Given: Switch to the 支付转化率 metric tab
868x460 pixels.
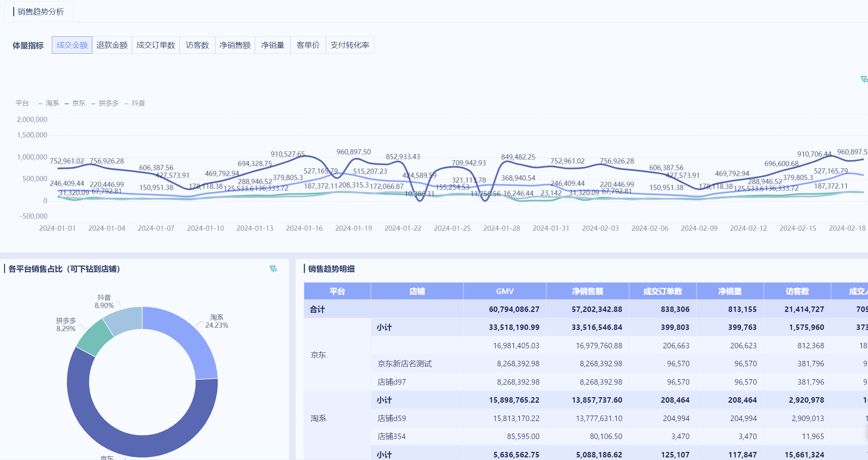Looking at the screenshot, I should point(350,45).
